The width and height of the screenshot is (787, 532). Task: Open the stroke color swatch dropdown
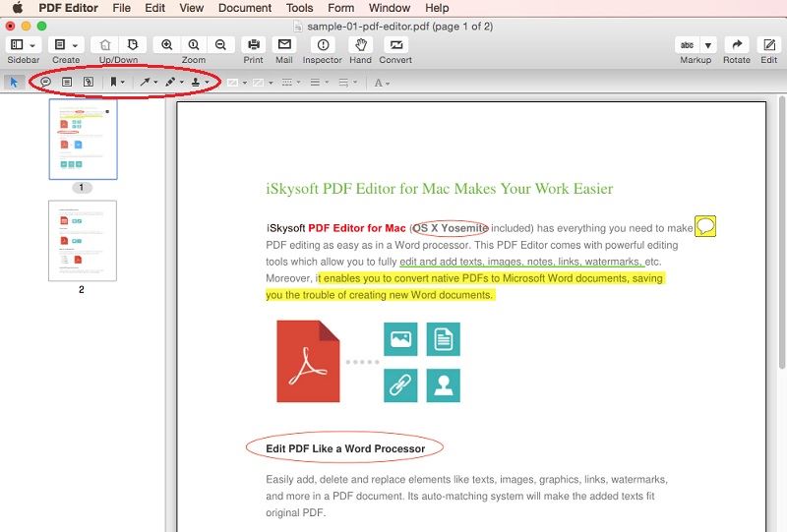pyautogui.click(x=237, y=83)
